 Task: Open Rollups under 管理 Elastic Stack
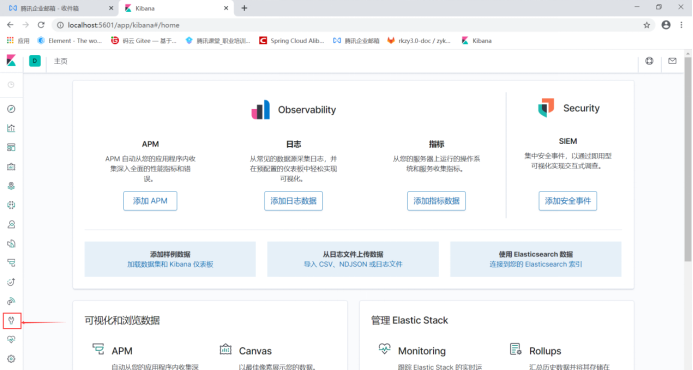tap(545, 351)
